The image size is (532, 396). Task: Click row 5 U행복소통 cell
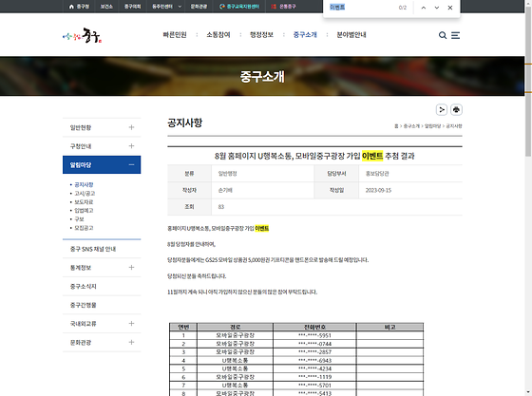236,368
